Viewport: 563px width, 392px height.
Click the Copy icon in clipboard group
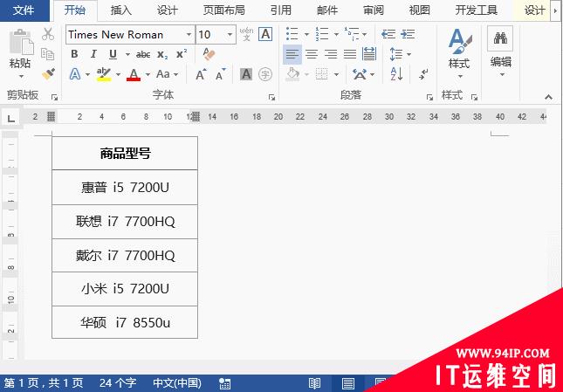point(48,54)
